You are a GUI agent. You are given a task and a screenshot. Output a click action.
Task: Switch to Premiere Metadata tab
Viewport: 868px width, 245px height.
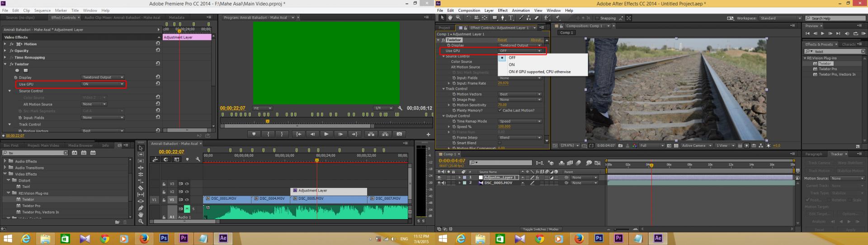pyautogui.click(x=177, y=18)
